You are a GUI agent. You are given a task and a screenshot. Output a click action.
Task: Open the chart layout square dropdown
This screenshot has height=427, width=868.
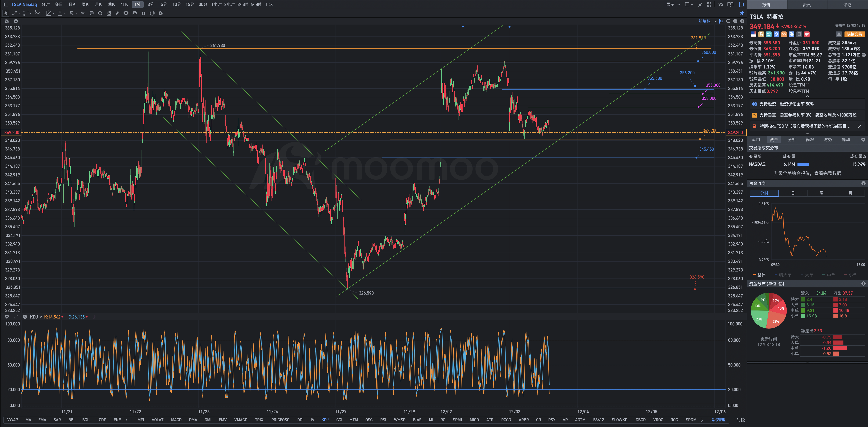click(x=689, y=4)
